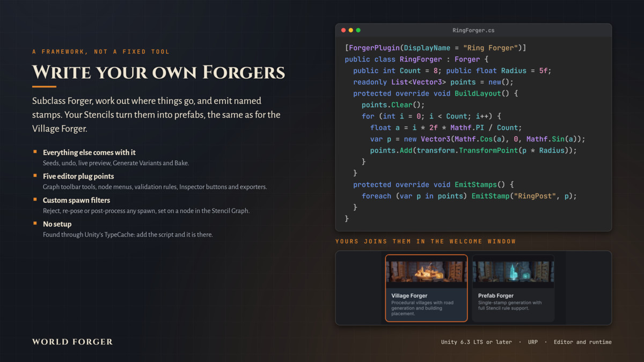Click 'readonly List<Vector3> points' code line
This screenshot has width=644, height=362.
433,82
